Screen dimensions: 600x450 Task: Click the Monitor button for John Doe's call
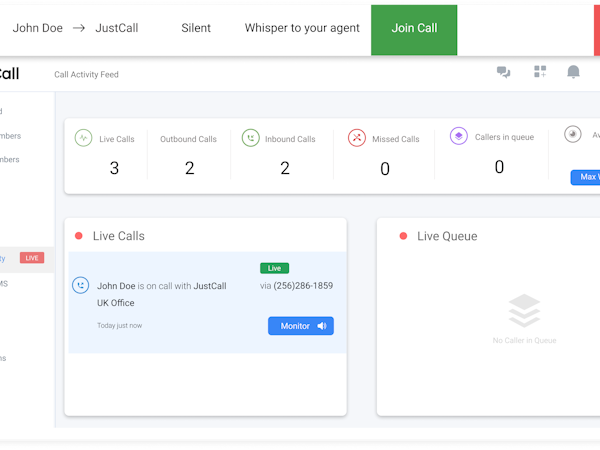[301, 326]
